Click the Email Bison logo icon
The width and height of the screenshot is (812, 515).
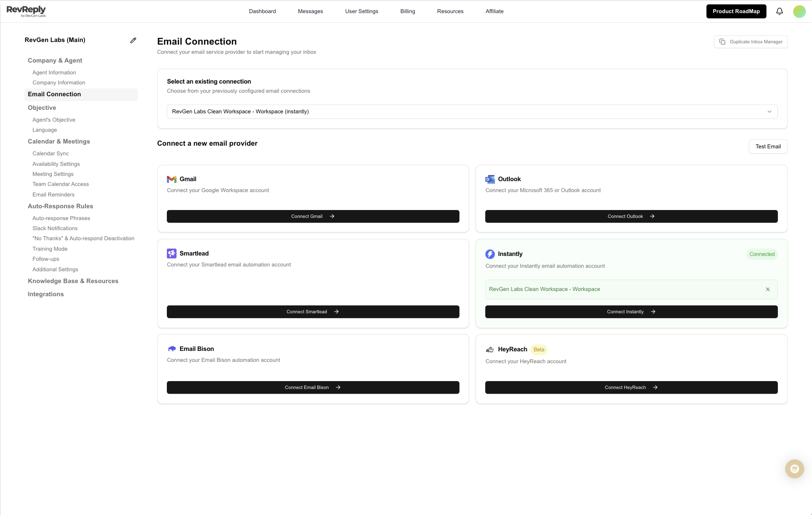pos(172,349)
